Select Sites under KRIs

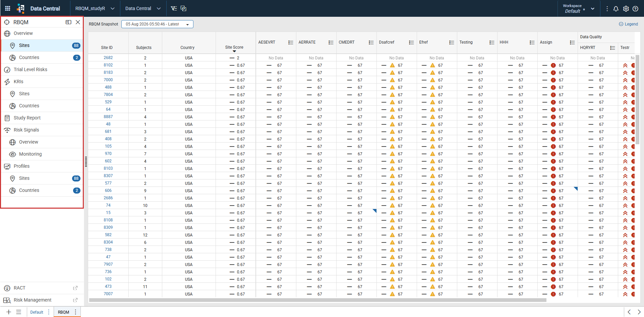(x=42, y=94)
